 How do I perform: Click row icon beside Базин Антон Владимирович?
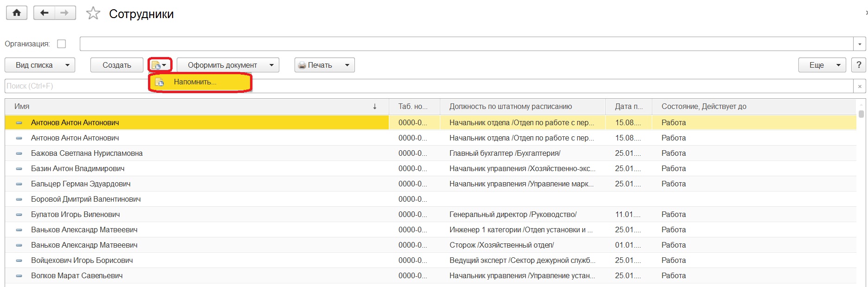tap(19, 169)
